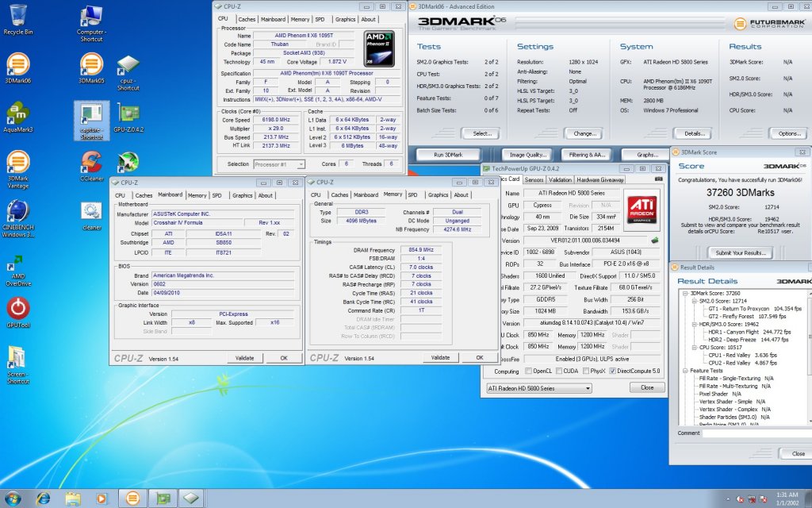Open the Recycle Bin desktop icon

point(18,20)
